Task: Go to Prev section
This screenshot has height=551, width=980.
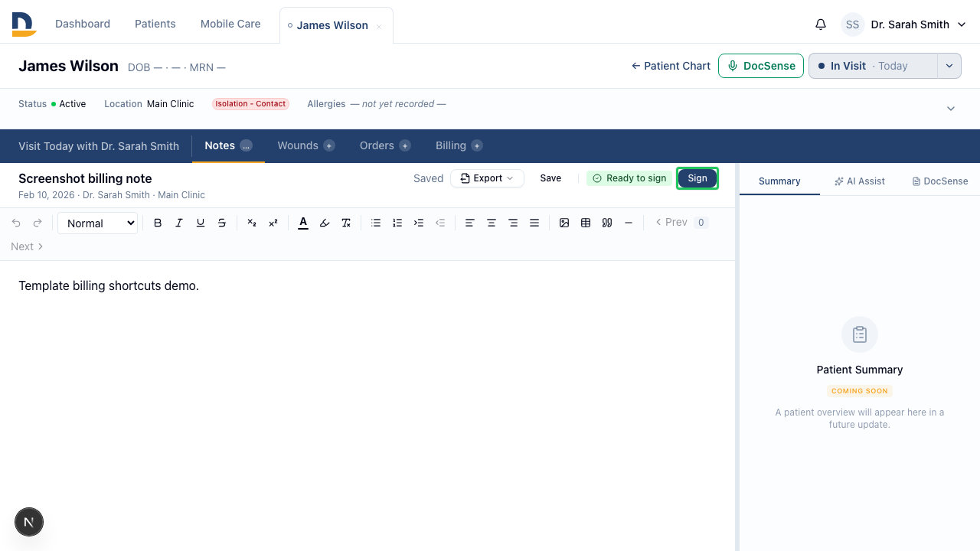Action: point(671,223)
